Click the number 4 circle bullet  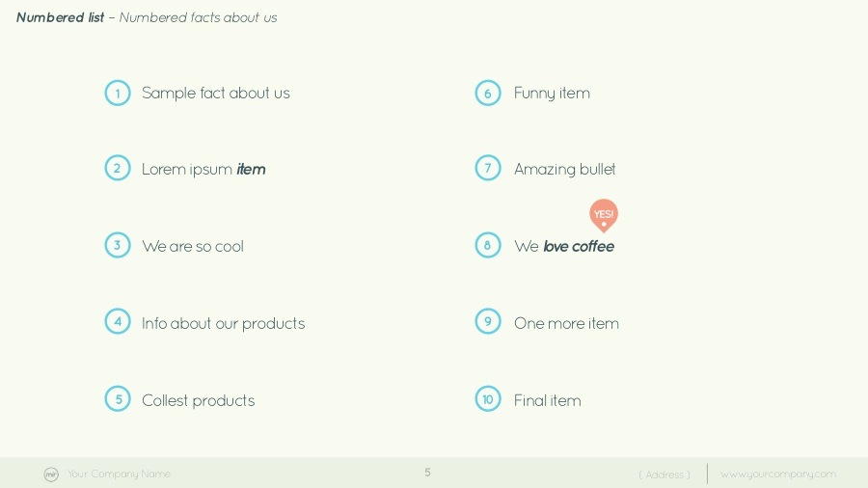[118, 322]
